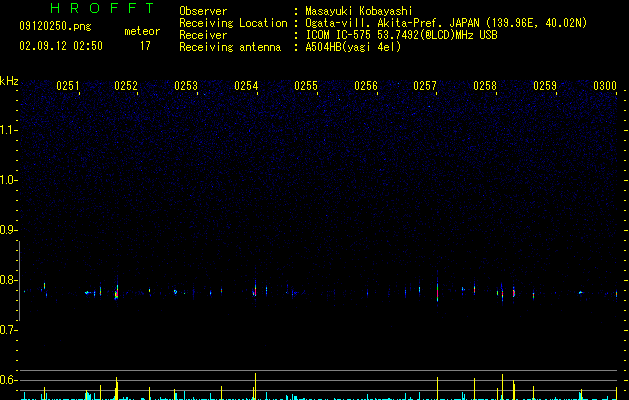Click the meteor echo near 0252 in spectrogram

[117, 292]
